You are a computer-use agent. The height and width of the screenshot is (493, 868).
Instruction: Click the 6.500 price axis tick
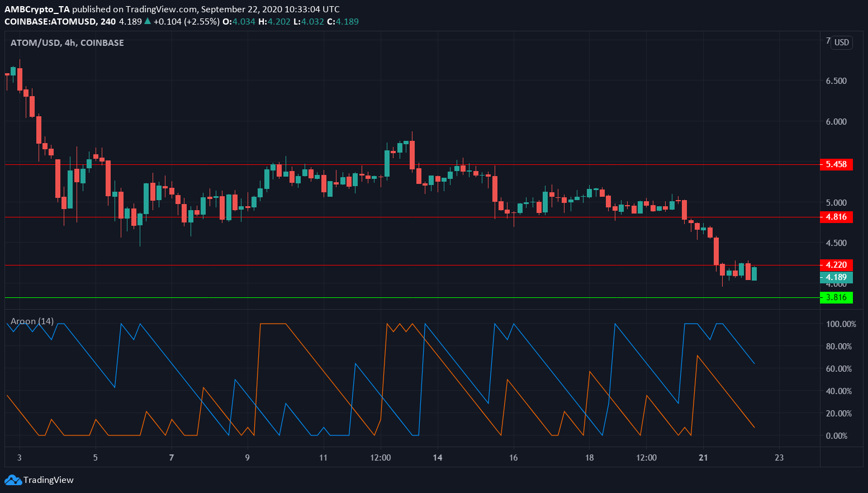(836, 81)
